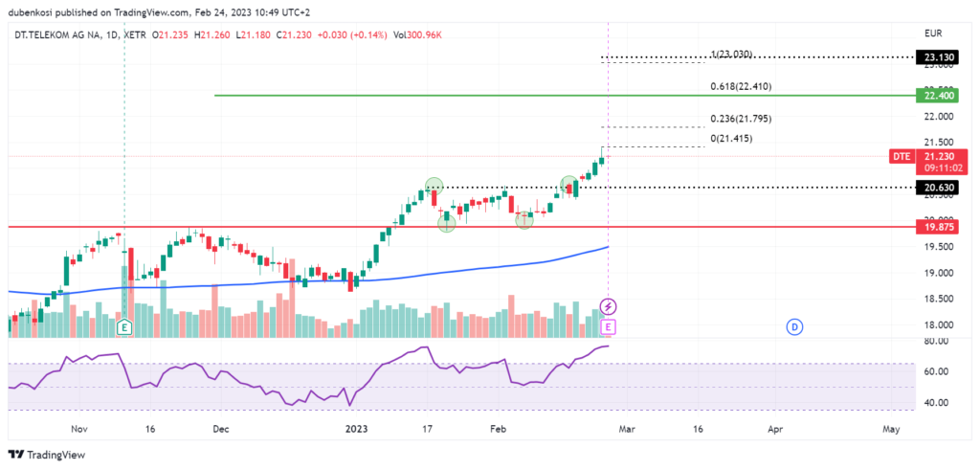The image size is (980, 469).
Task: Click the Nov date label on the time axis
Action: (x=78, y=430)
